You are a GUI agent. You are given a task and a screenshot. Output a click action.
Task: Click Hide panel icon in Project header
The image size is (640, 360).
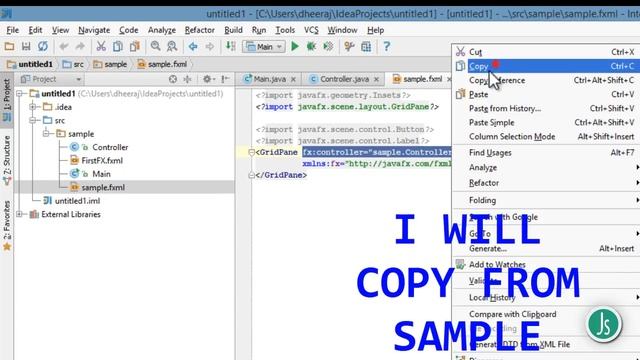pos(225,79)
